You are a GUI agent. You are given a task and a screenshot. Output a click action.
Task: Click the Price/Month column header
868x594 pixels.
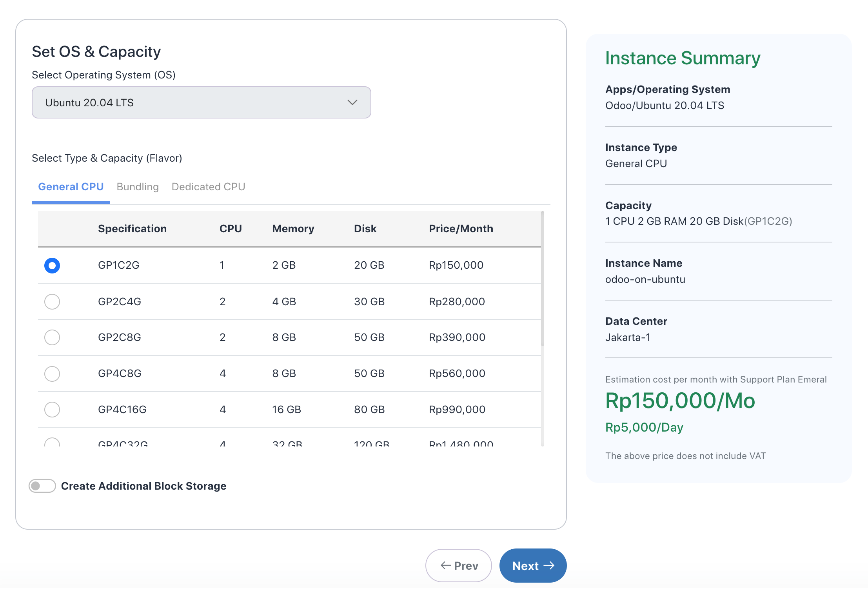461,229
